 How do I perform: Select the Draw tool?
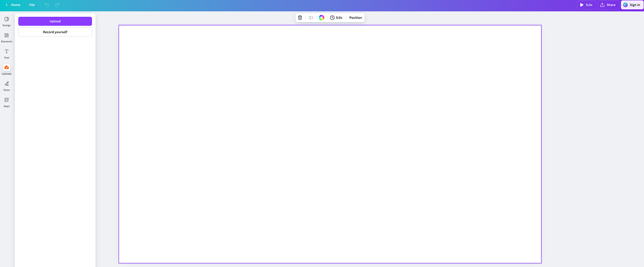coord(7,86)
